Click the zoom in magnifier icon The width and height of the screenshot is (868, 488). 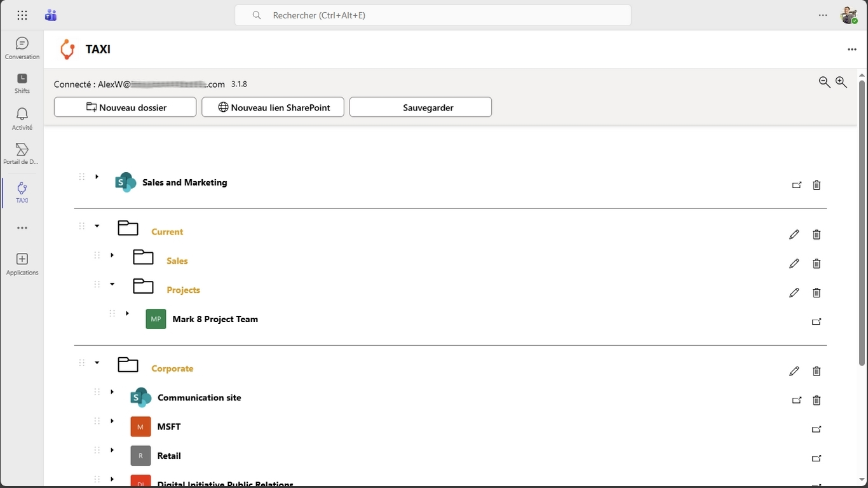coord(841,82)
